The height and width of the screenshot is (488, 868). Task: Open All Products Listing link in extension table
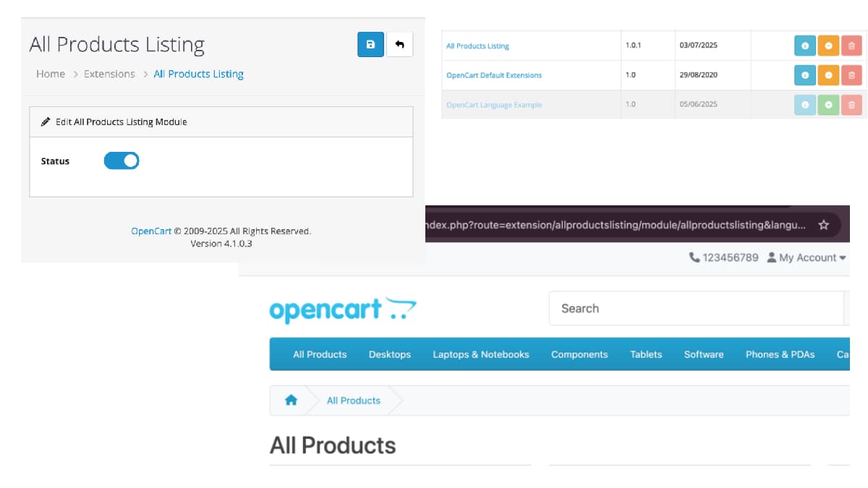point(477,46)
